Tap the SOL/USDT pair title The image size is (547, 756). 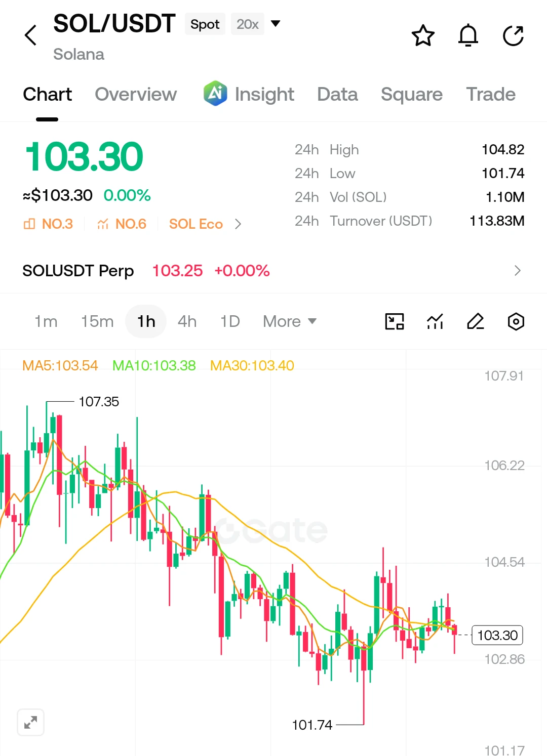click(x=114, y=24)
